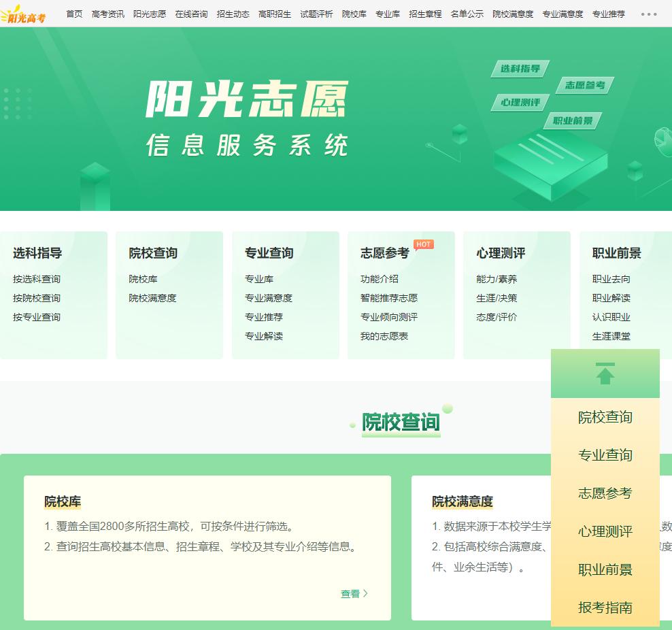Open 专业解读 link

point(264,336)
